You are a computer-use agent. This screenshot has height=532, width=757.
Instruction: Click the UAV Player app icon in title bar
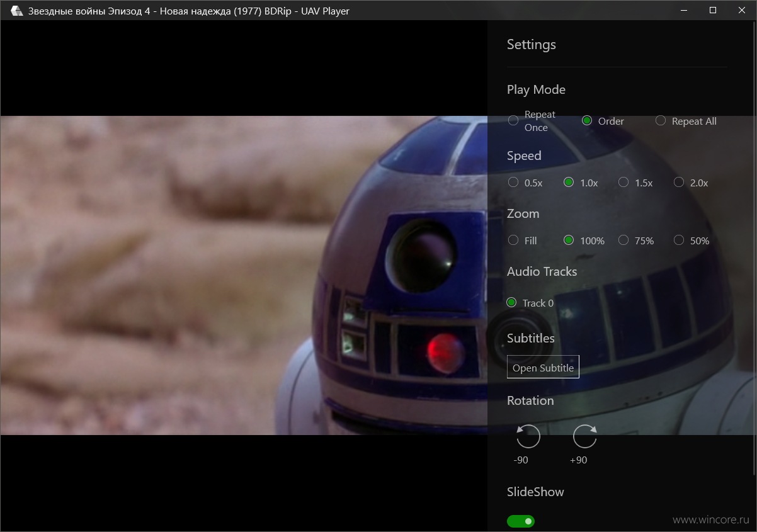click(x=17, y=11)
